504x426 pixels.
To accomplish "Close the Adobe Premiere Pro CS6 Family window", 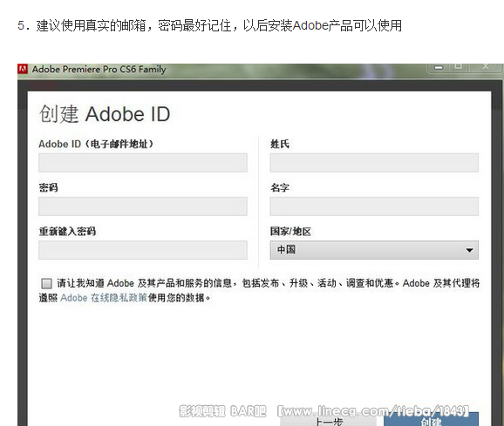I will tap(486, 67).
